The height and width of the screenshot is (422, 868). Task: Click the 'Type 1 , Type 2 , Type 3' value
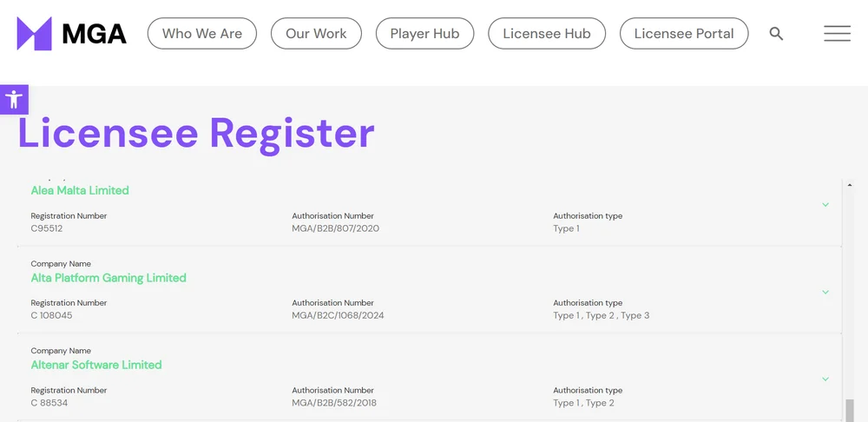[x=602, y=315]
